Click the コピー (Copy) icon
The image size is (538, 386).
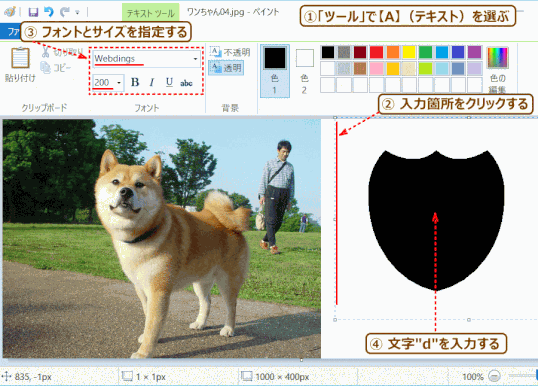[45, 68]
